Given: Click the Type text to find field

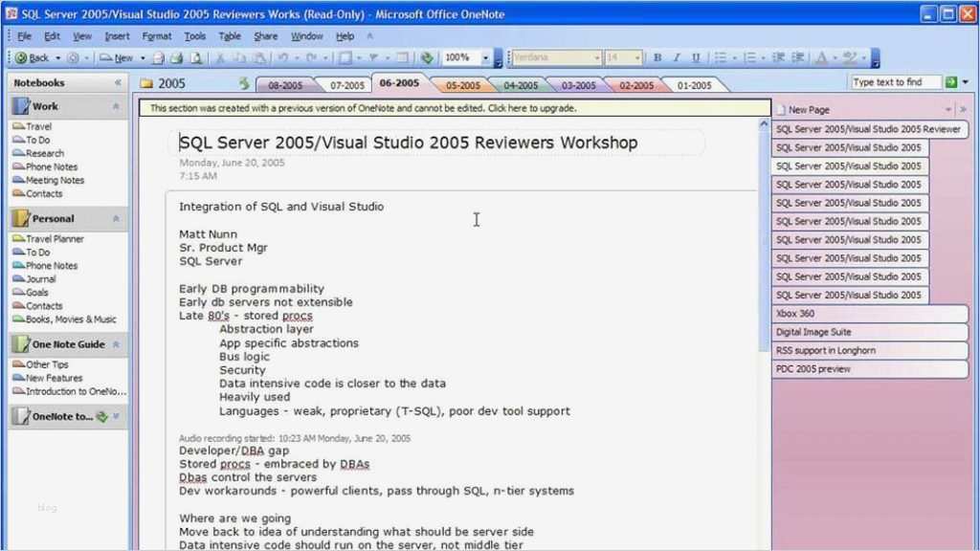Looking at the screenshot, I should tap(895, 82).
